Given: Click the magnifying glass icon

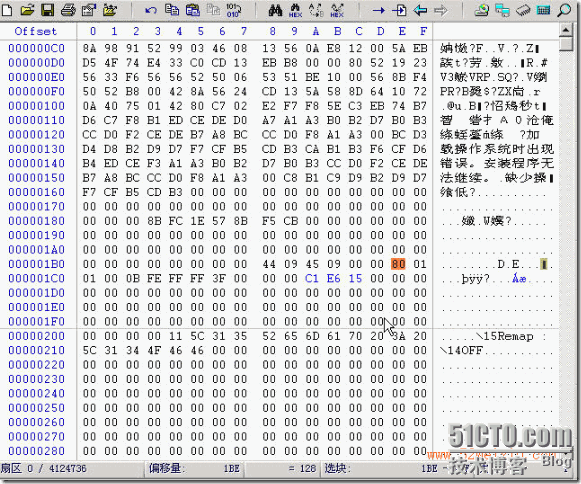Looking at the screenshot, I should coord(564,10).
